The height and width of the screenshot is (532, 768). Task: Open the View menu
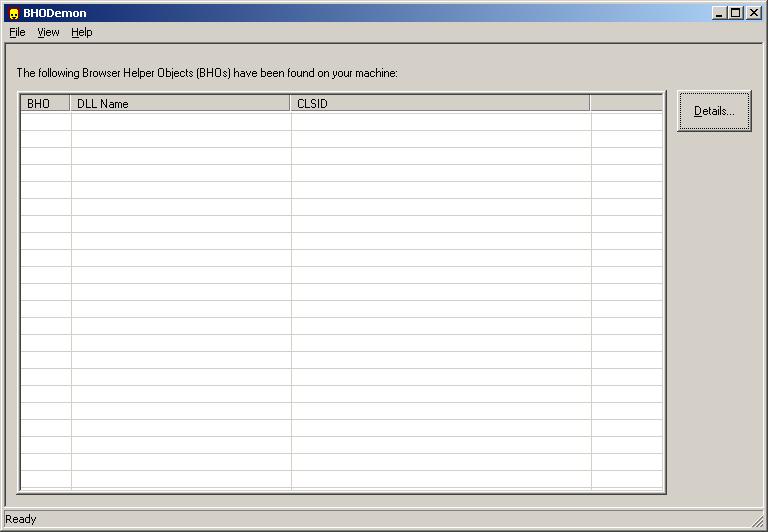pyautogui.click(x=48, y=32)
